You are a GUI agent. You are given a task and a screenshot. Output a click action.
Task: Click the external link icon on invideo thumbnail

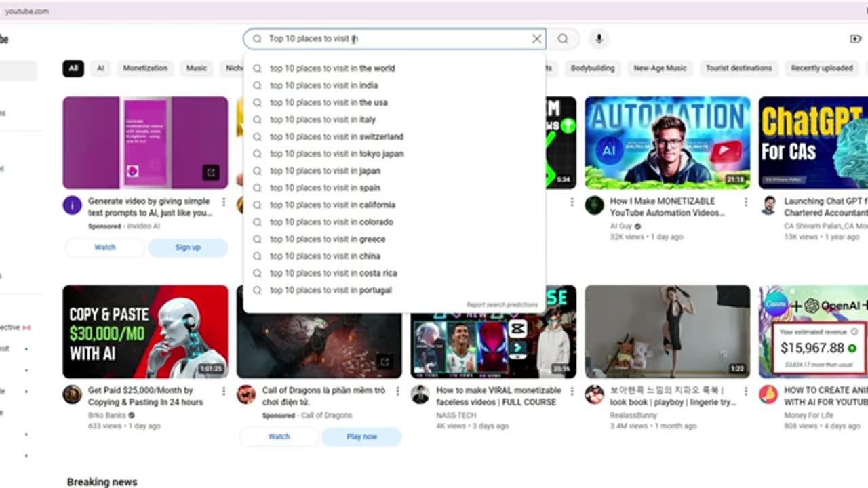coord(211,173)
